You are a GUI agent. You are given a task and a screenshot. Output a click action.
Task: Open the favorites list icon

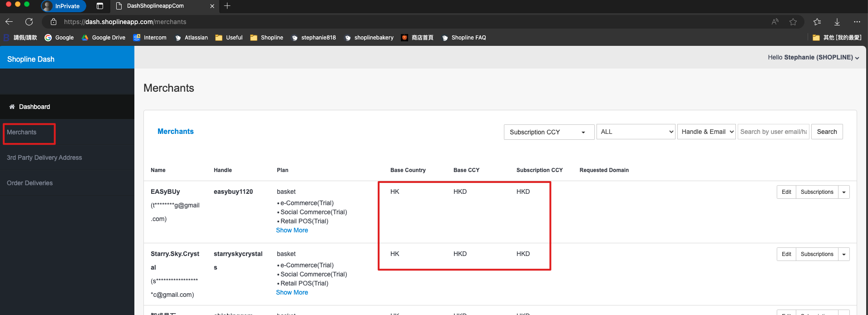[817, 22]
